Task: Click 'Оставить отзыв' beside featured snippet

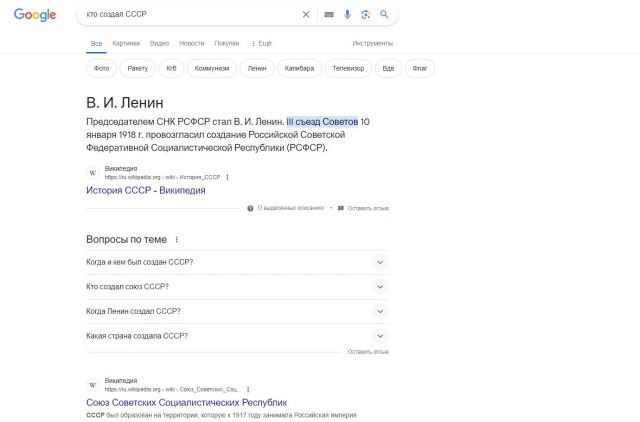Action: (368, 208)
